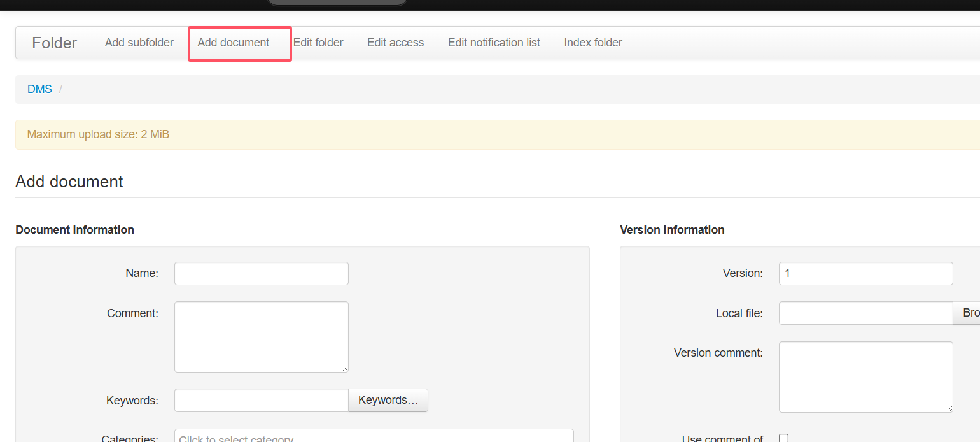Focus the Keywords text input
This screenshot has height=442, width=980.
point(261,400)
